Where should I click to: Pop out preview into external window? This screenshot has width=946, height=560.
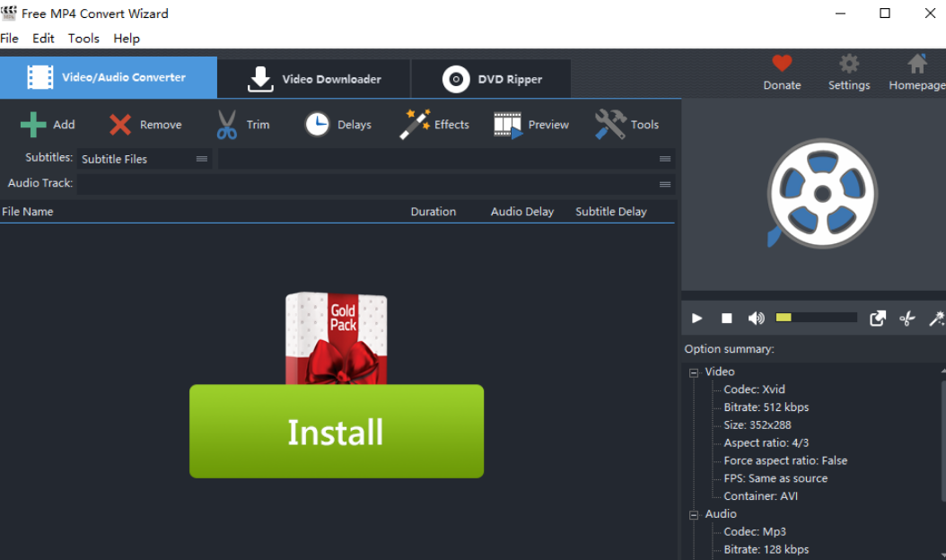878,318
